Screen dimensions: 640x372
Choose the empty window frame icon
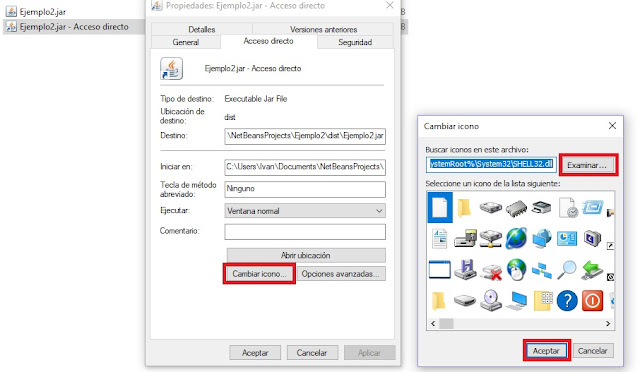(440, 270)
